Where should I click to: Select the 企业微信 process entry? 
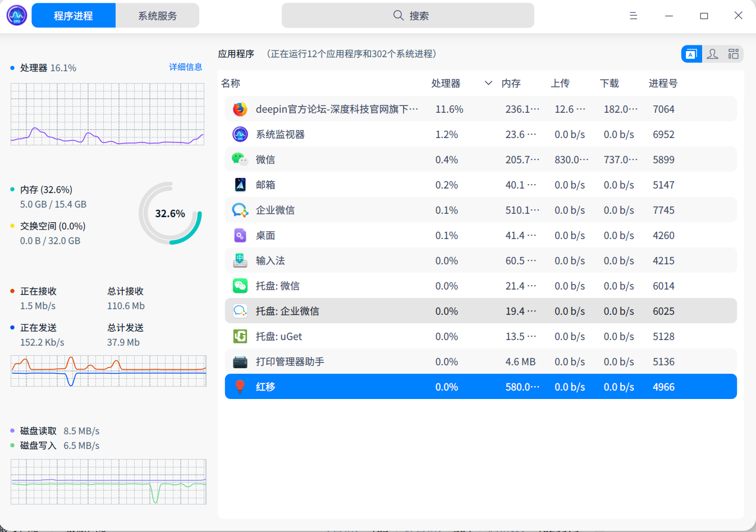pyautogui.click(x=393, y=210)
